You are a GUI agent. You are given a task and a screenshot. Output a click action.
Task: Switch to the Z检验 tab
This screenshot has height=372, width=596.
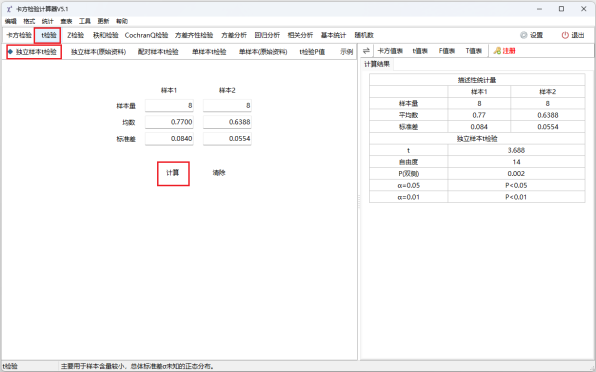point(75,35)
